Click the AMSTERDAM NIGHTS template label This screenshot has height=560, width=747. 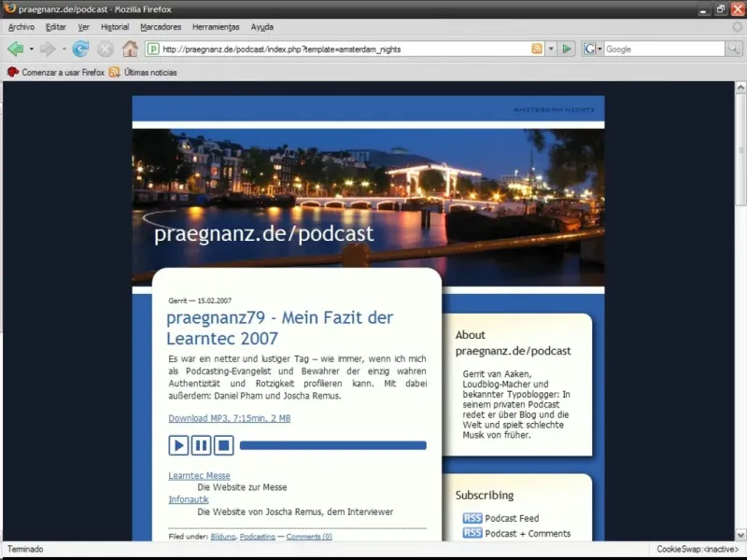point(554,110)
